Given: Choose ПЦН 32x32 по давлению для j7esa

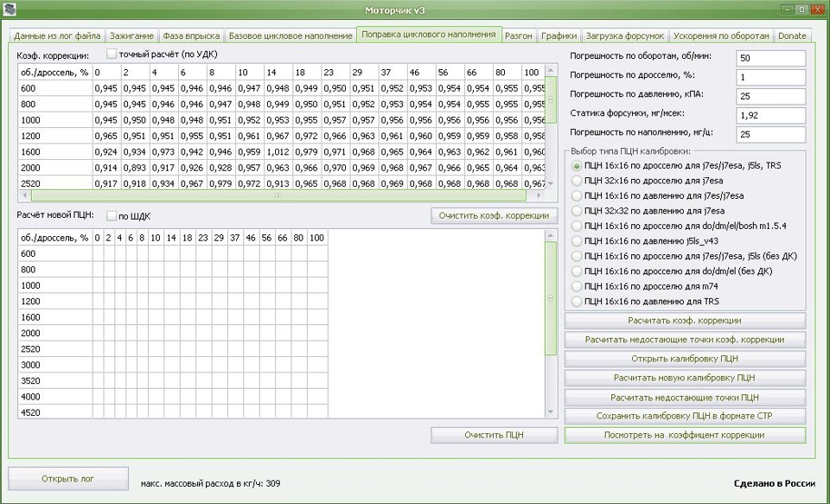Looking at the screenshot, I should (x=577, y=211).
